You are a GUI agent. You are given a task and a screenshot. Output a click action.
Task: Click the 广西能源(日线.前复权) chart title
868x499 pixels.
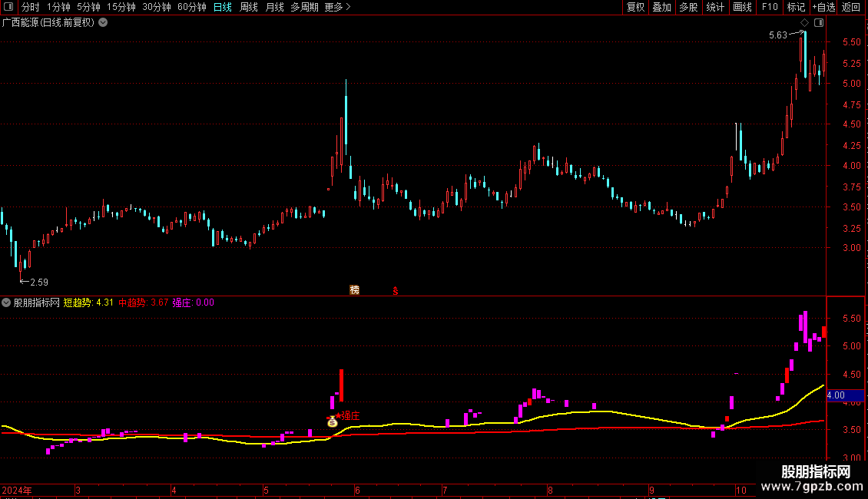(48, 23)
